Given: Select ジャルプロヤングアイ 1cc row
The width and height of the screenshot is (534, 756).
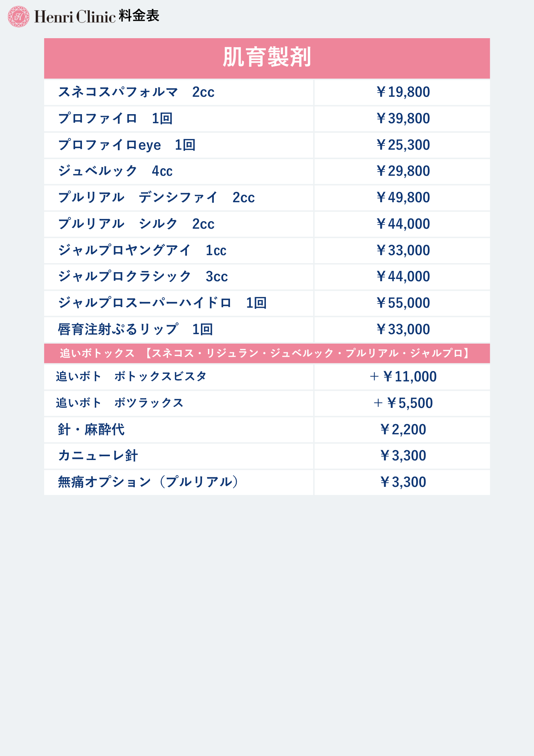Looking at the screenshot, I should click(x=179, y=251).
